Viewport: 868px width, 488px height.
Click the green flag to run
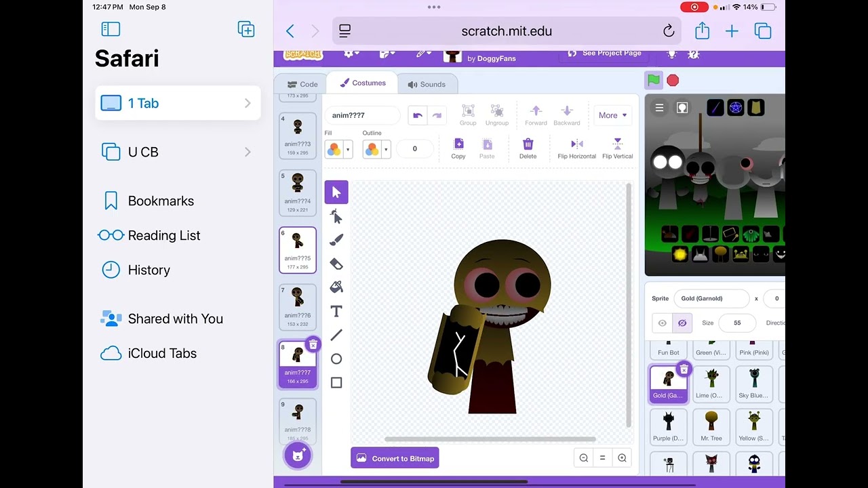pyautogui.click(x=654, y=81)
